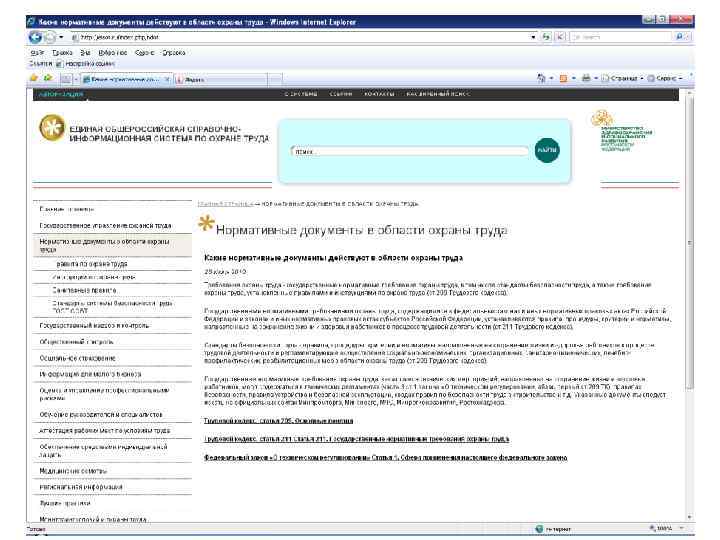Open Аттестация рабочих мест sidebar item
Image resolution: width=720 pixels, height=540 pixels.
105,431
